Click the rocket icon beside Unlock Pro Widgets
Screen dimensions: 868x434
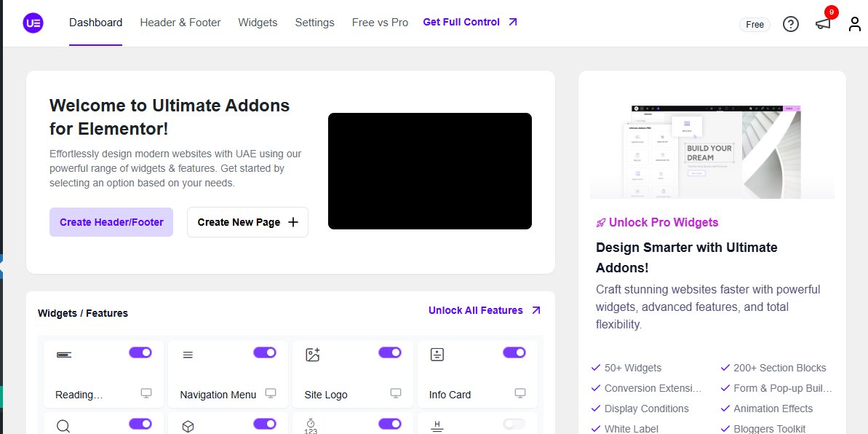[x=601, y=223]
